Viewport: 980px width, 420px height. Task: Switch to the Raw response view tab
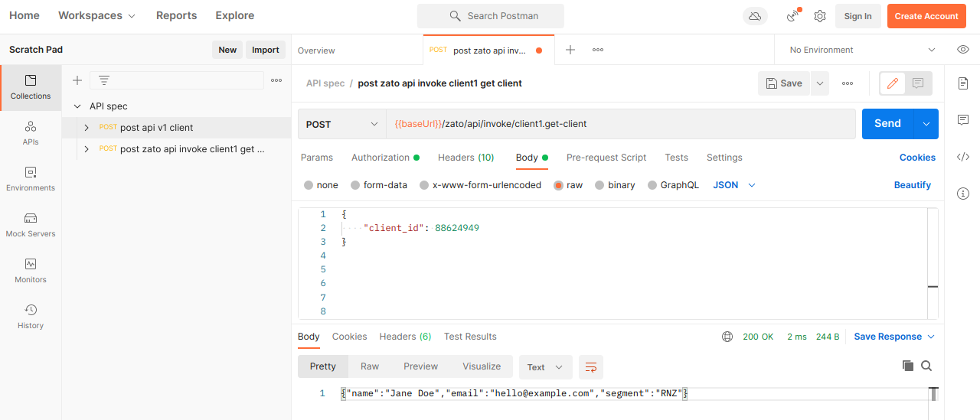coord(370,366)
